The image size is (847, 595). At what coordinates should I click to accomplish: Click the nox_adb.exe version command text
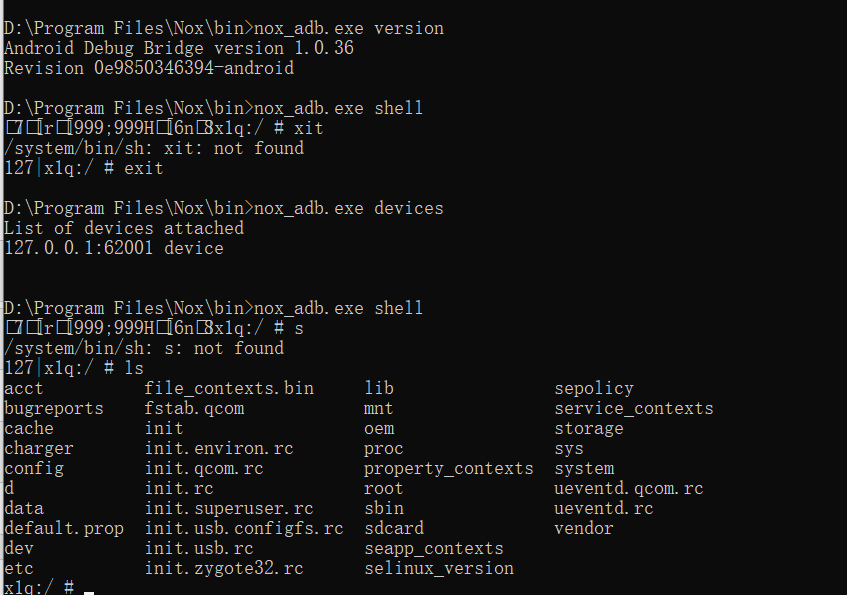click(349, 28)
